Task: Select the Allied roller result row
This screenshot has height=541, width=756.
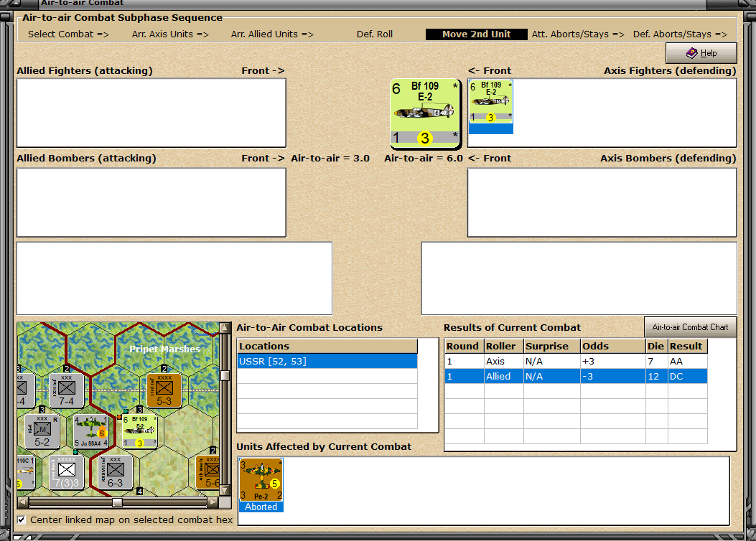Action: [576, 376]
